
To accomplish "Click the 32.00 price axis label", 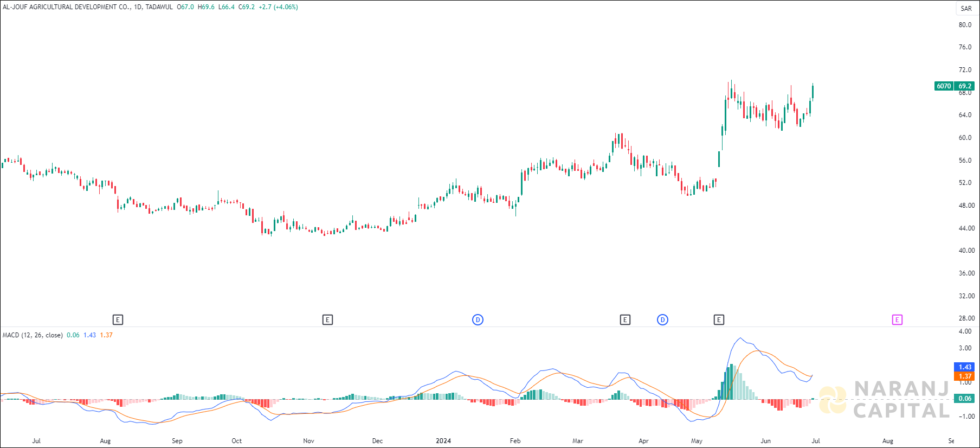I will pyautogui.click(x=966, y=296).
